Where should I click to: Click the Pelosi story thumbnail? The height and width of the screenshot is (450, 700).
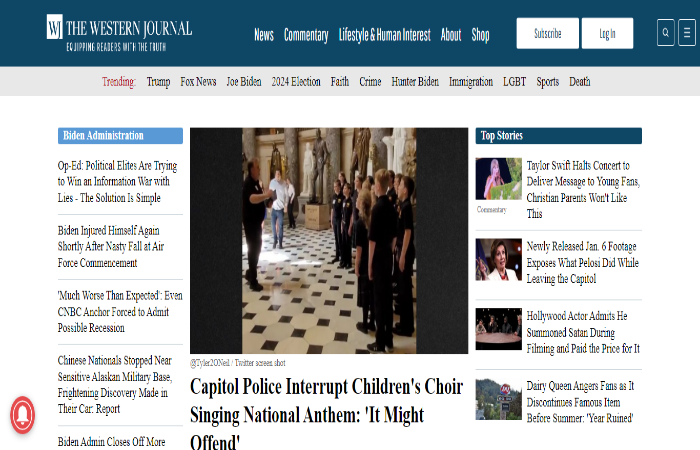[498, 259]
